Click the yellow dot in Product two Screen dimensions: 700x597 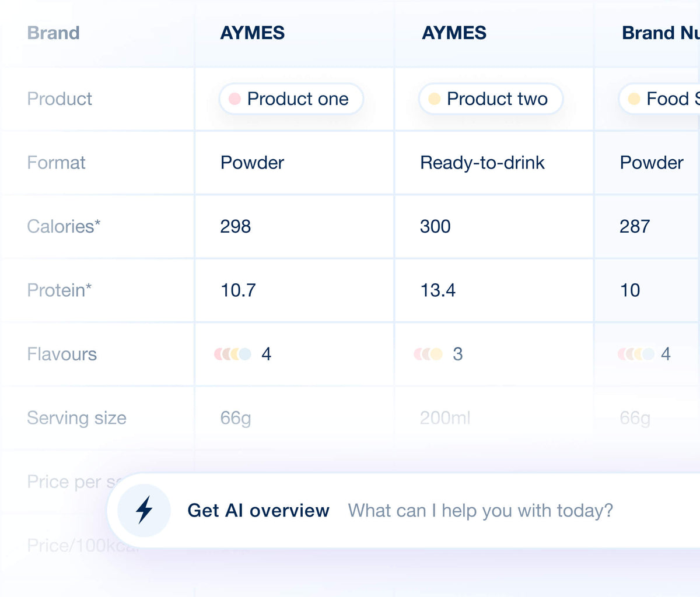tap(434, 99)
